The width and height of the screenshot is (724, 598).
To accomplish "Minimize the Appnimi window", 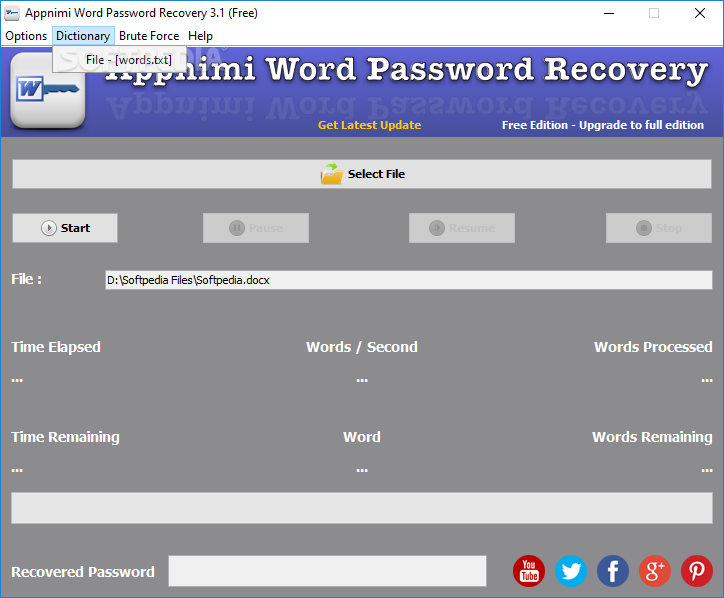I will [x=609, y=13].
